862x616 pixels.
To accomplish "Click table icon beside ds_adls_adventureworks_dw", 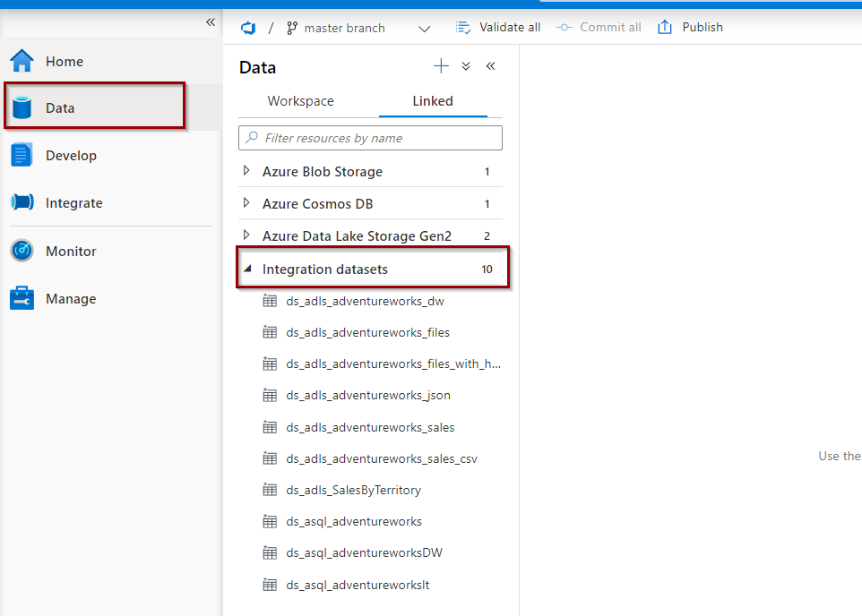I will 270,301.
